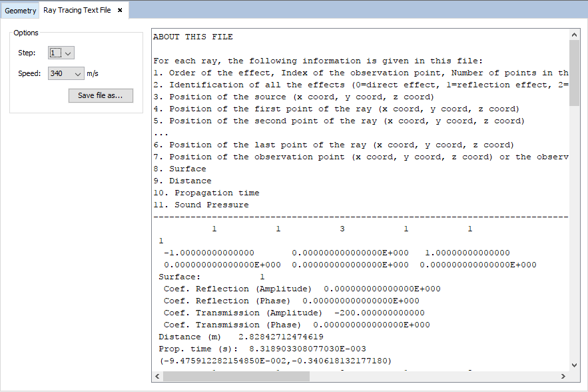Click the horizontal scrollbar left arrow
This screenshot has width=588, height=392.
click(x=157, y=376)
